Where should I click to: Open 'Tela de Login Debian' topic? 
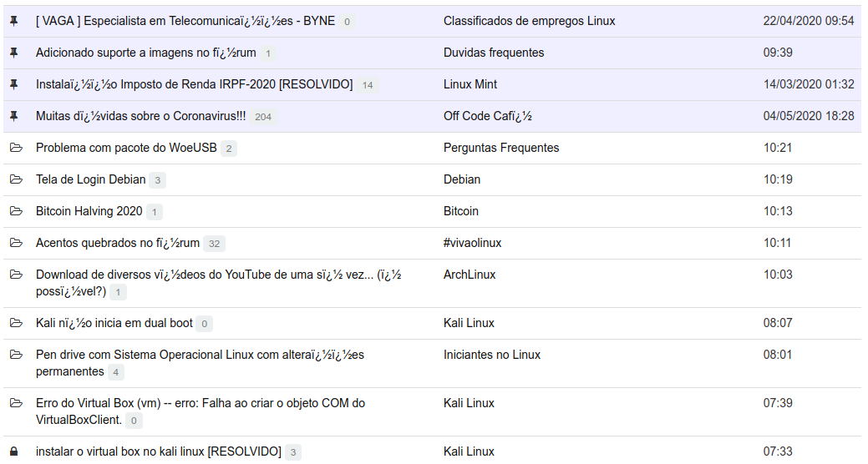click(91, 179)
